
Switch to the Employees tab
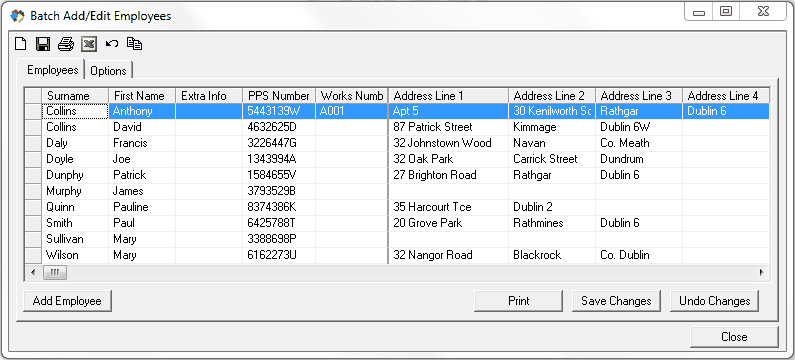pyautogui.click(x=53, y=69)
